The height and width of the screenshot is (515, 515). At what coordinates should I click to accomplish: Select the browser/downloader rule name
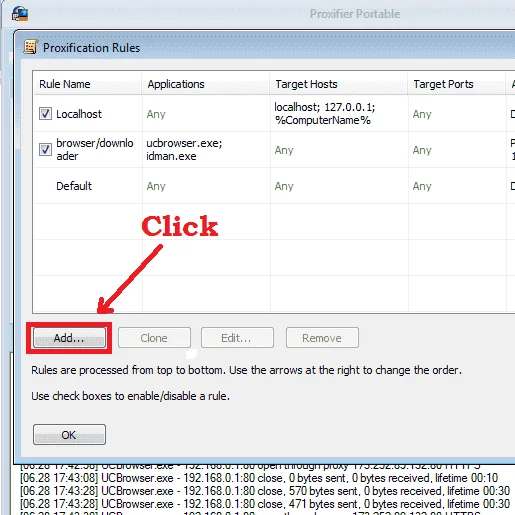[95, 149]
